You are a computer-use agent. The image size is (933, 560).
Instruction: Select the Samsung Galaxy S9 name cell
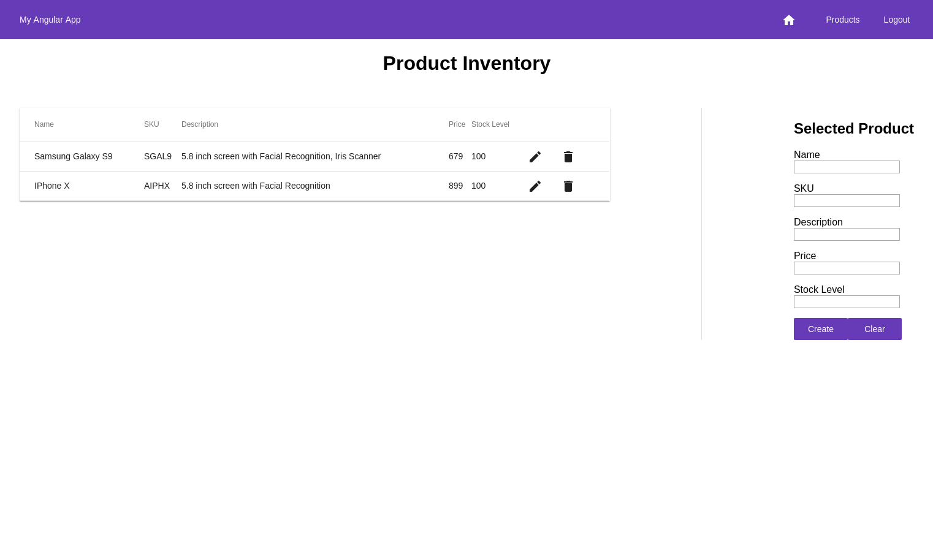[x=74, y=156]
